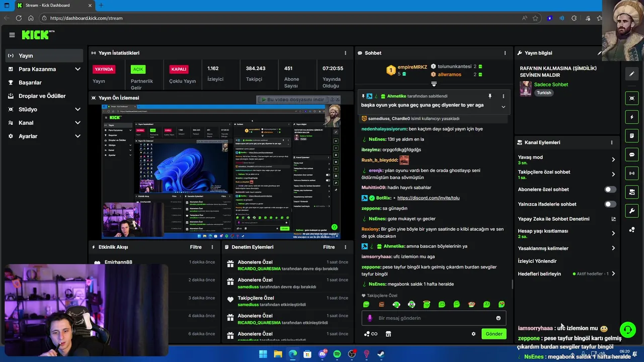This screenshot has height=362, width=644.
Task: Open Kanal Eylemleri panel options menu
Action: point(612,142)
